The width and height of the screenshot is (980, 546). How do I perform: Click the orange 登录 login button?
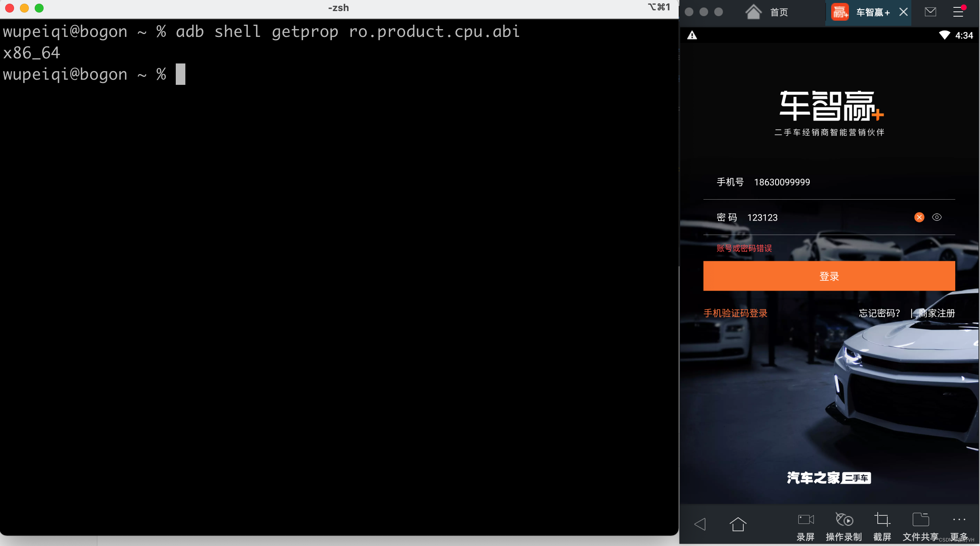tap(829, 276)
